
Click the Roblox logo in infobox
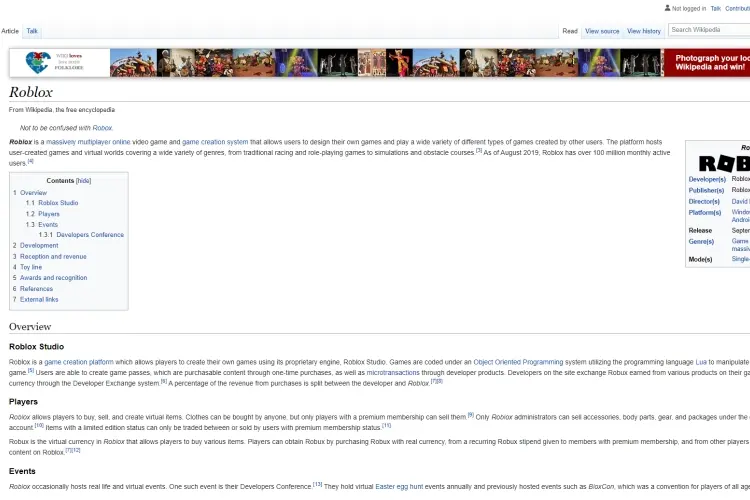tap(724, 163)
